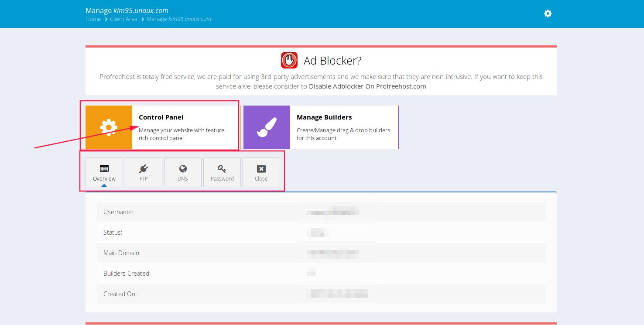Go to Client Area breadcrumb
Image resolution: width=644 pixels, height=325 pixels.
pyautogui.click(x=123, y=19)
